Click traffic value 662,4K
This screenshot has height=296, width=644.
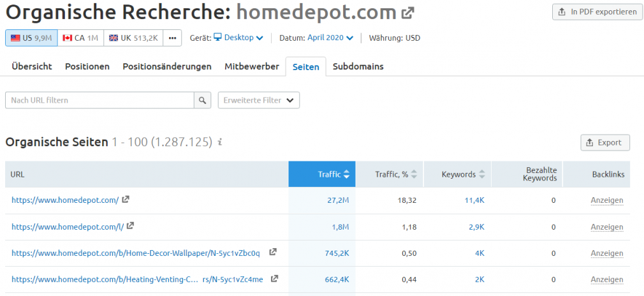click(x=337, y=279)
